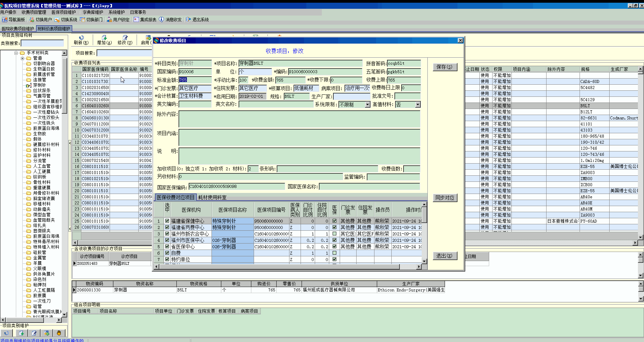The image size is (644, 342).
Task: Click add-category icon in 项目类别维护 panel
Action: pyautogui.click(x=21, y=333)
